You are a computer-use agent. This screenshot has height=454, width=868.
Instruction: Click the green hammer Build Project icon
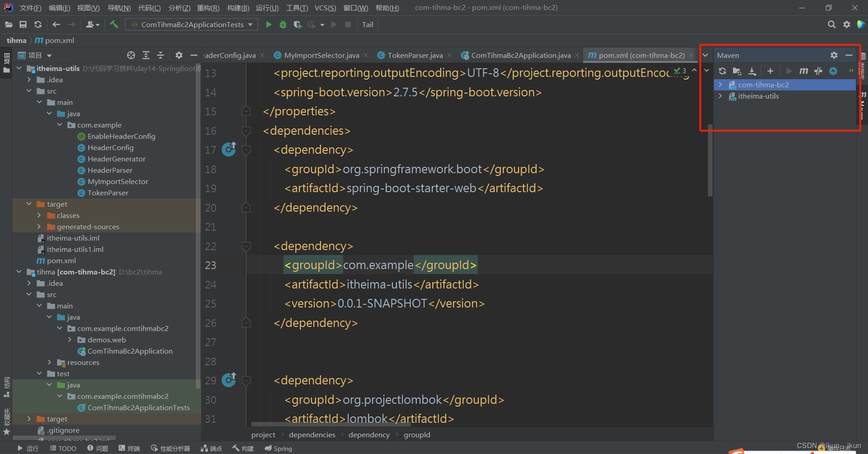click(x=114, y=24)
